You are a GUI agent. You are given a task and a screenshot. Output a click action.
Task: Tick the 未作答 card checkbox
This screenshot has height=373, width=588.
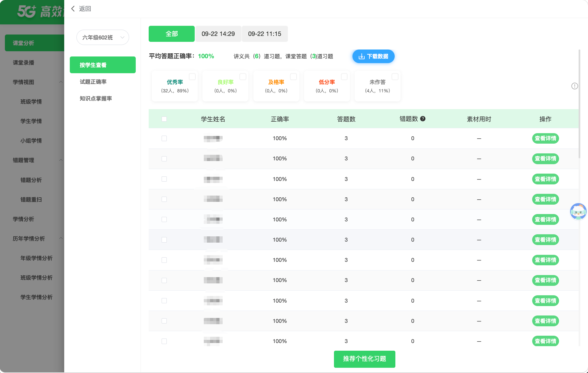395,77
